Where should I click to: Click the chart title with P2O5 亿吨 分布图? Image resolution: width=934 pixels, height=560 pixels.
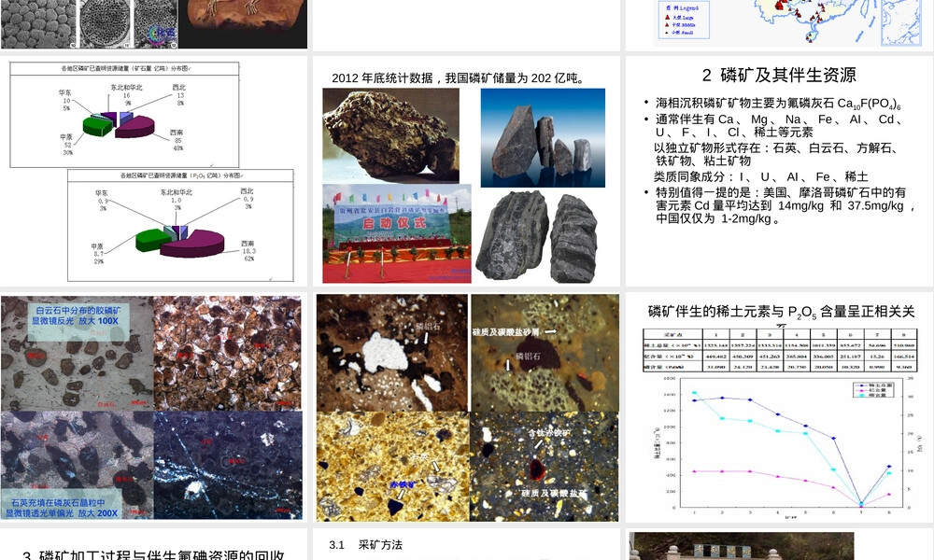[x=182, y=175]
